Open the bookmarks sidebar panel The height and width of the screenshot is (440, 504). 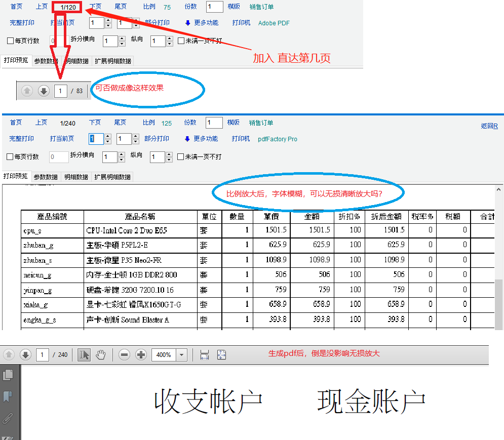pyautogui.click(x=8, y=396)
